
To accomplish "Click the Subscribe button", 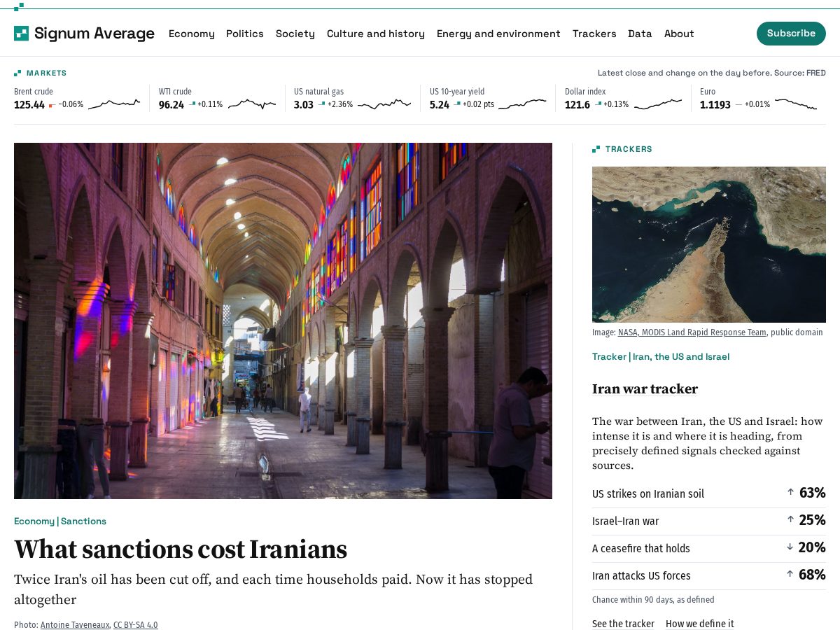I will pyautogui.click(x=791, y=34).
